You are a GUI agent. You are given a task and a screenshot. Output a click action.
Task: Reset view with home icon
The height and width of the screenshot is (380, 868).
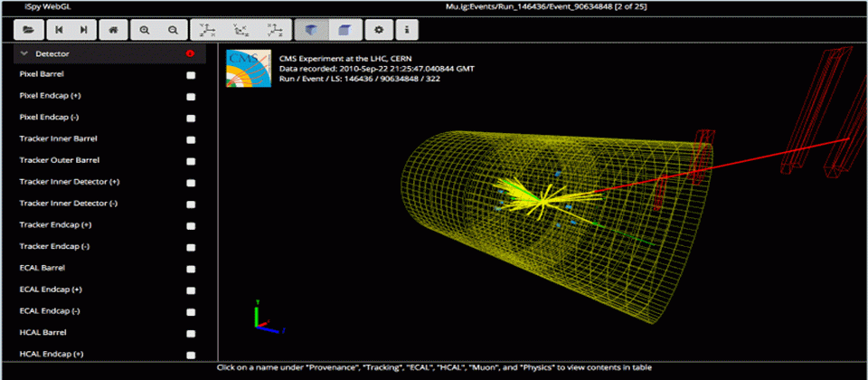pyautogui.click(x=114, y=30)
